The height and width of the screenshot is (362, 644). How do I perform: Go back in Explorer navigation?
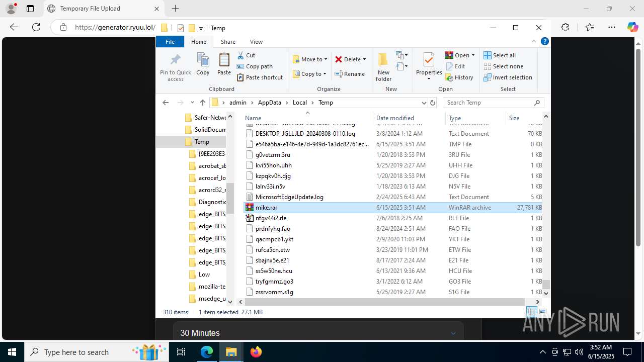166,103
